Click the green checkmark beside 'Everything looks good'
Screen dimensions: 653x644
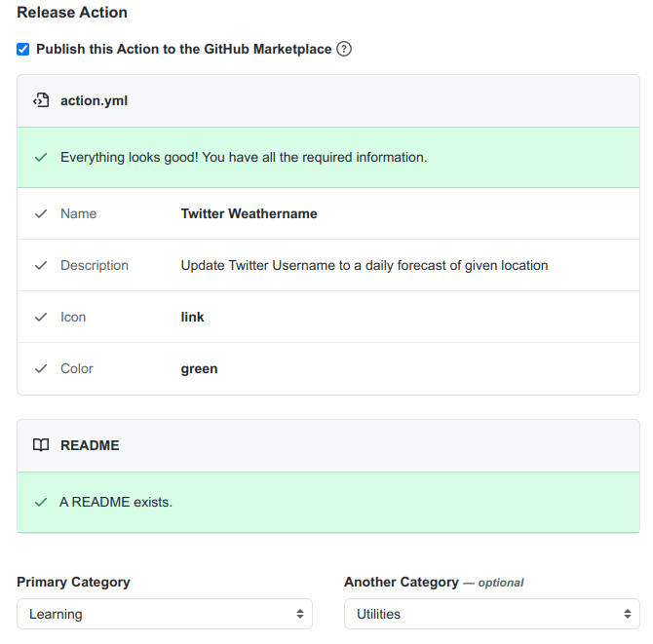[41, 158]
